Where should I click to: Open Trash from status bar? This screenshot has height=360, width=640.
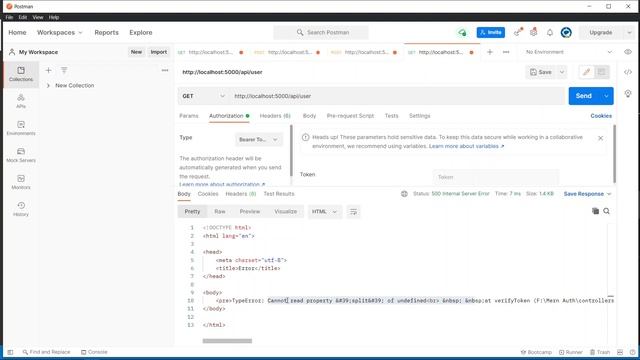600,352
